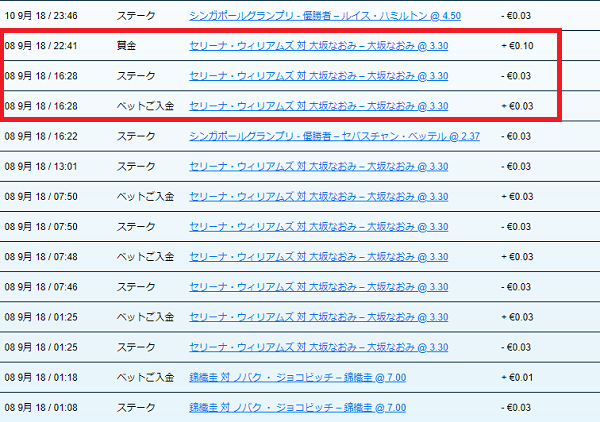The width and height of the screenshot is (600, 422).
Task: Select the -€0.03 amount in the 07:46 row
Action: point(516,287)
